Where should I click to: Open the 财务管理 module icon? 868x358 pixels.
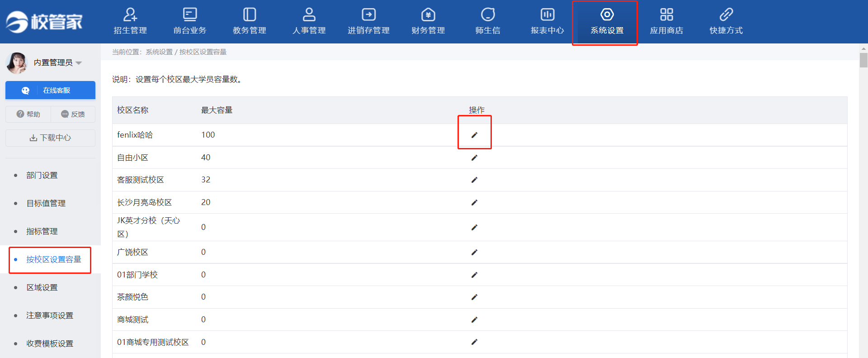pos(428,21)
